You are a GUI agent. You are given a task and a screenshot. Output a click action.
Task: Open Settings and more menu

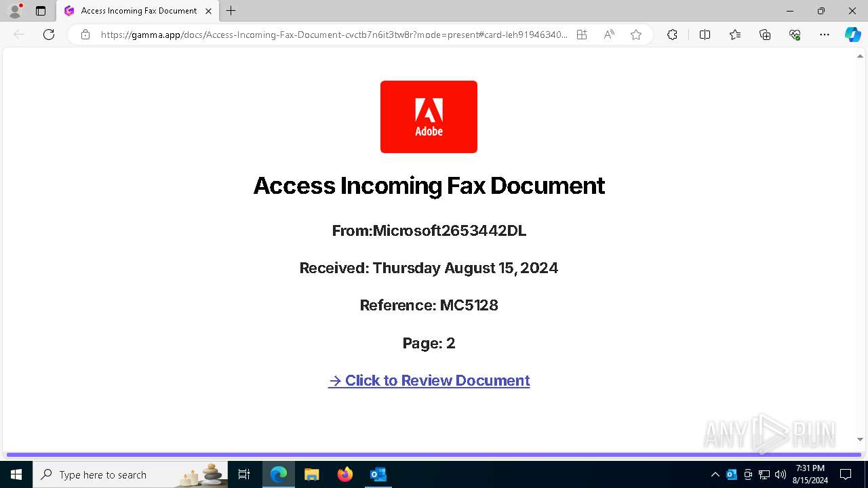[x=825, y=35]
